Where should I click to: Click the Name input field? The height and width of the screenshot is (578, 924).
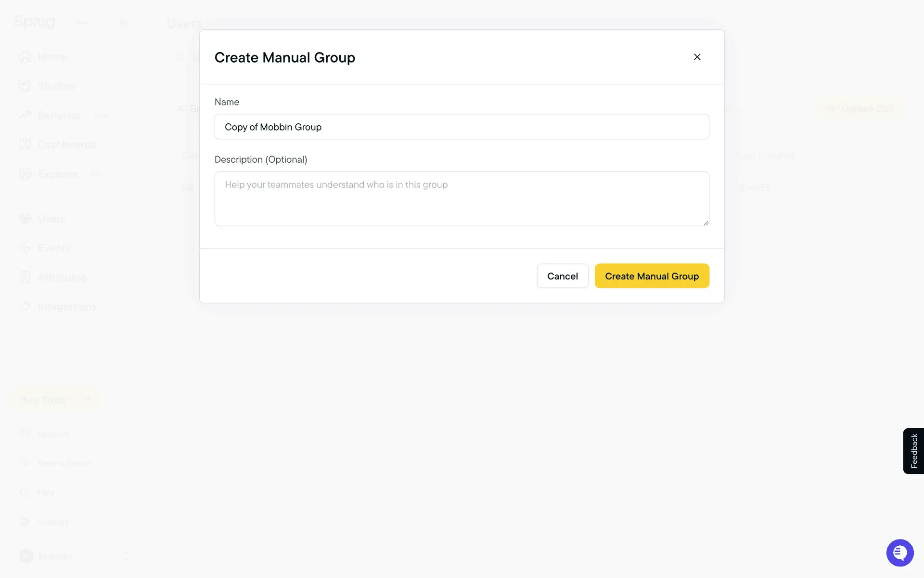coord(462,127)
